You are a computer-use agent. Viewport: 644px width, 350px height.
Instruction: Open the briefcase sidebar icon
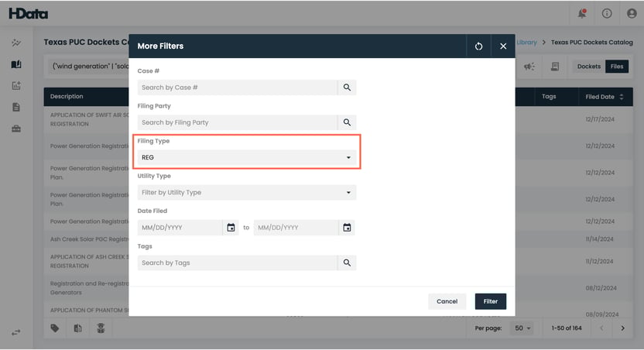pyautogui.click(x=16, y=129)
